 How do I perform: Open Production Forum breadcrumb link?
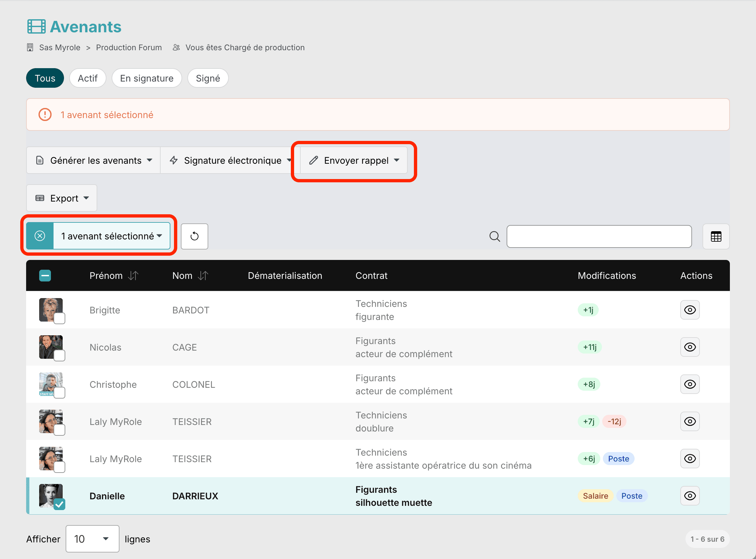point(129,47)
